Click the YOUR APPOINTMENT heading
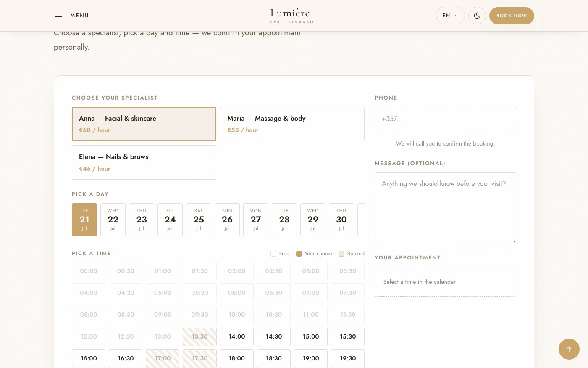The width and height of the screenshot is (588, 368). point(408,257)
